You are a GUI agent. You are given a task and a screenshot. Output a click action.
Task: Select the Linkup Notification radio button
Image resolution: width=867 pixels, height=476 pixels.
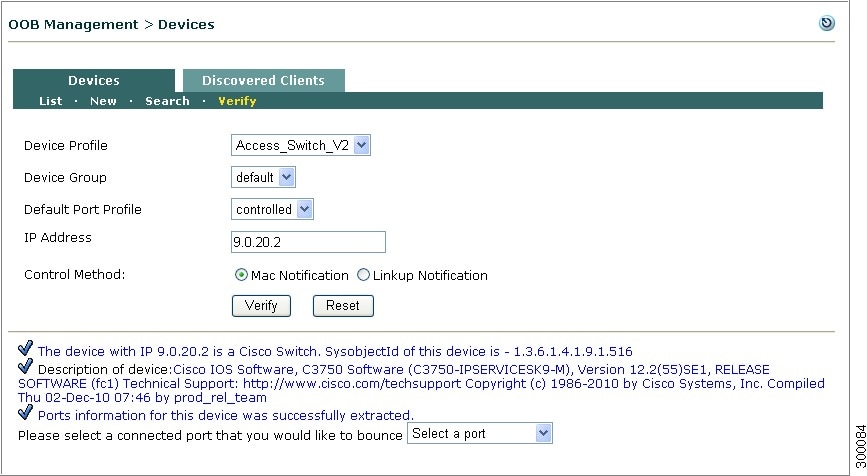point(363,275)
